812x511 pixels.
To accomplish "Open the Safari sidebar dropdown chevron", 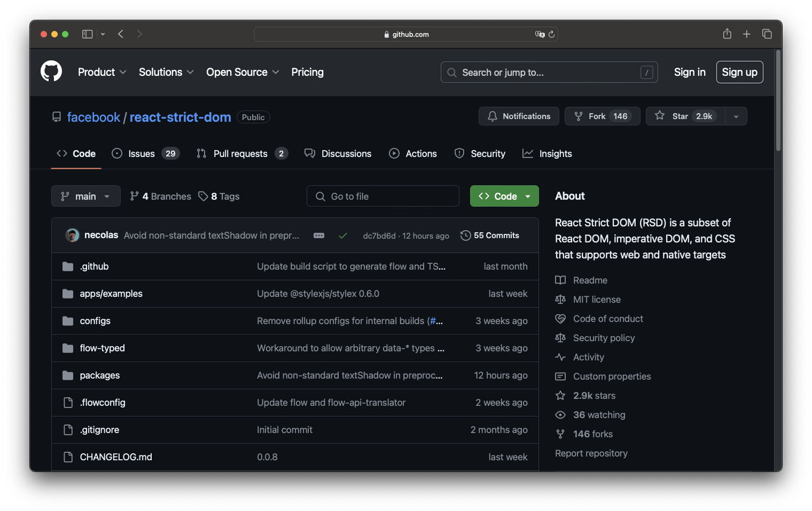I will [x=103, y=34].
